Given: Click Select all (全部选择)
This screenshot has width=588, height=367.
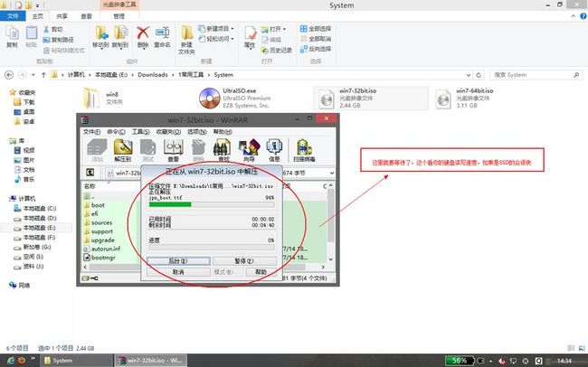Looking at the screenshot, I should click(x=316, y=29).
